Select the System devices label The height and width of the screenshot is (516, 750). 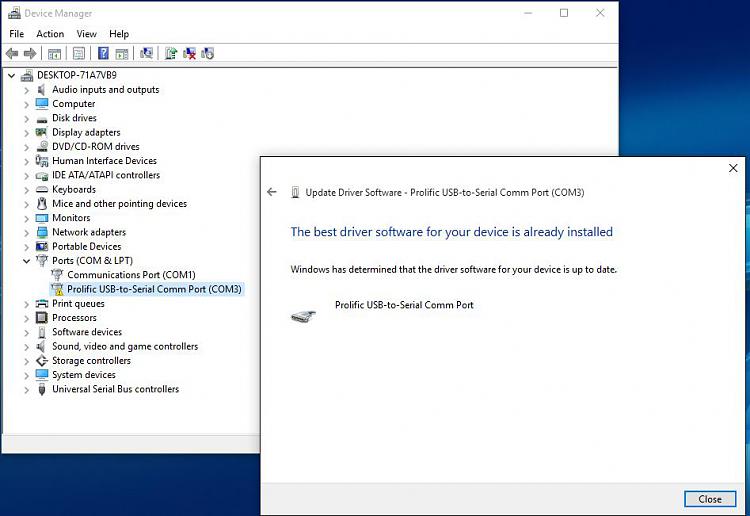click(84, 375)
